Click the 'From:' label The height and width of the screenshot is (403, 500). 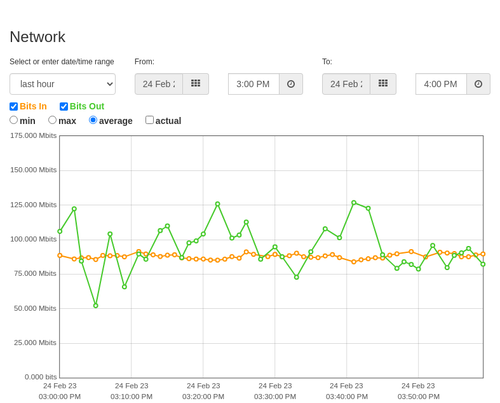(144, 62)
